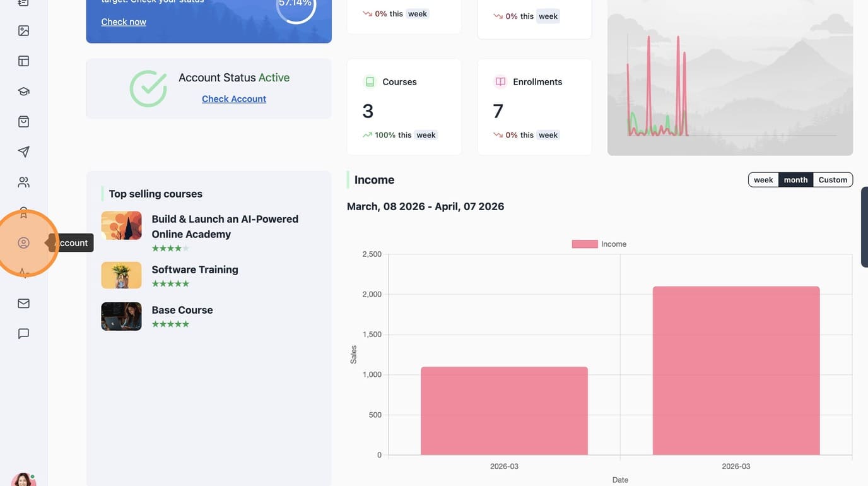Open the chat bubble sidebar icon

23,333
